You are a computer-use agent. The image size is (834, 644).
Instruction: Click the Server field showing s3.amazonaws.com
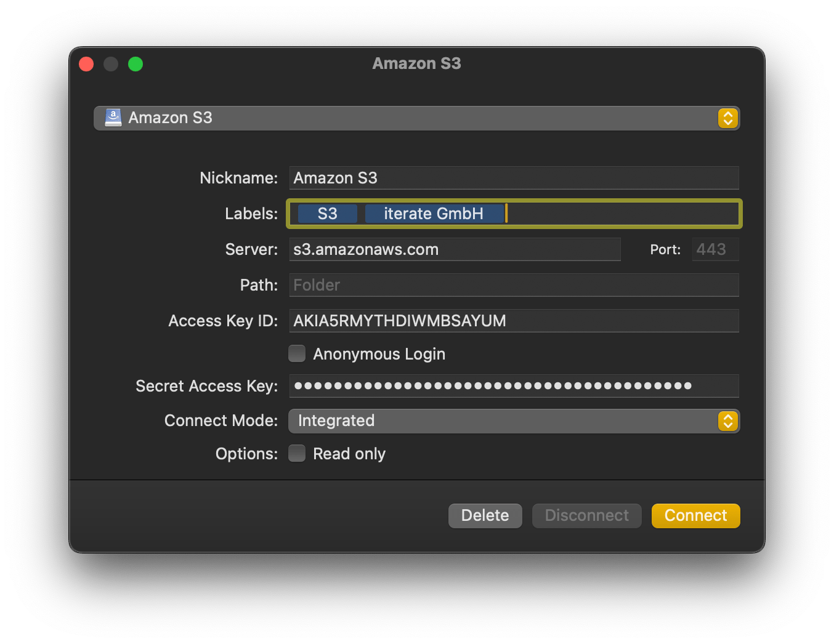455,249
